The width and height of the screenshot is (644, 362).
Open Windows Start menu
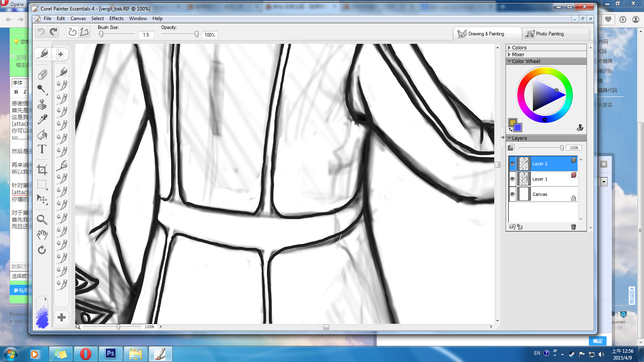[11, 354]
